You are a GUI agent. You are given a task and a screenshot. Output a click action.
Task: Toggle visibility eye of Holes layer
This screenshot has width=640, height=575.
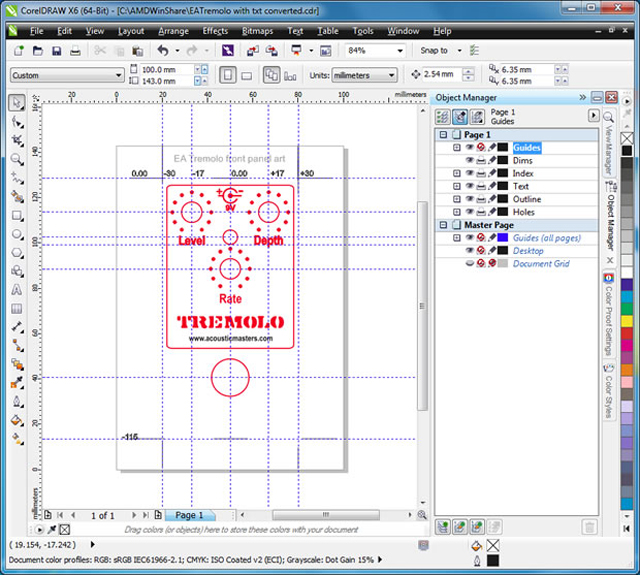click(469, 212)
